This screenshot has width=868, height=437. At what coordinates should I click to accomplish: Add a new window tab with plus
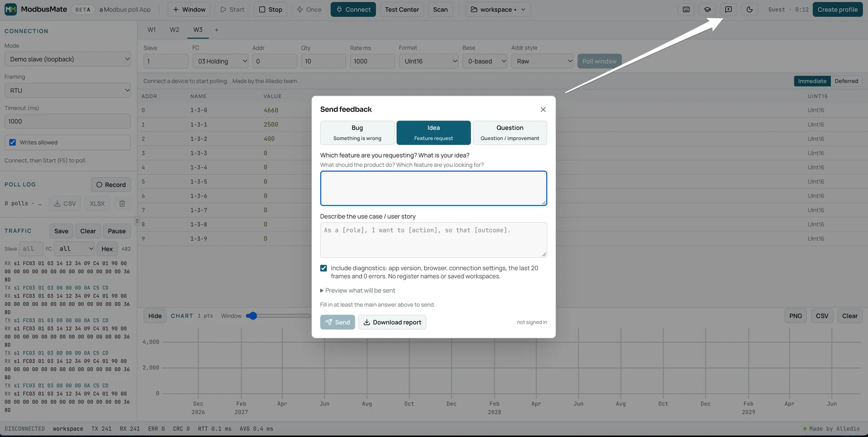(x=217, y=30)
